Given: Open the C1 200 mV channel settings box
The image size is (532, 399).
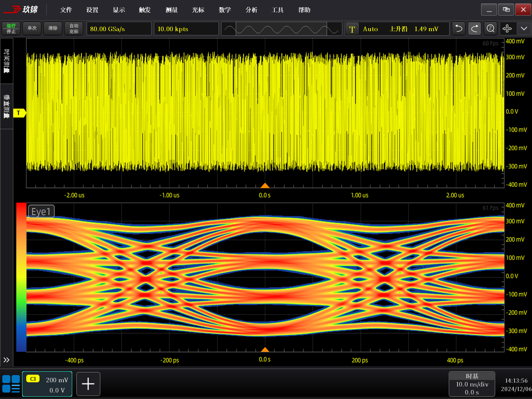Looking at the screenshot, I should pos(47,384).
